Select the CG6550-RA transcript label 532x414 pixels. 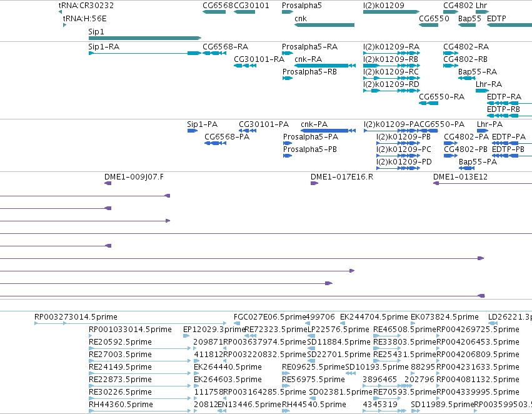point(442,97)
